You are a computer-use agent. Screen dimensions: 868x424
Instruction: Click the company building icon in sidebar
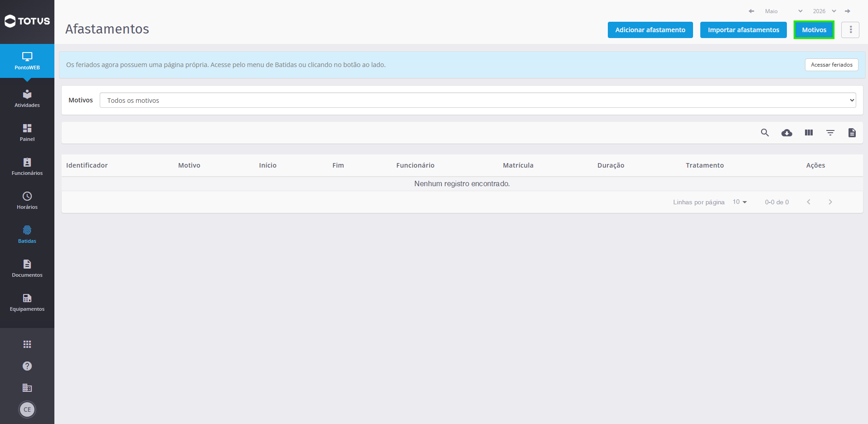pyautogui.click(x=27, y=388)
